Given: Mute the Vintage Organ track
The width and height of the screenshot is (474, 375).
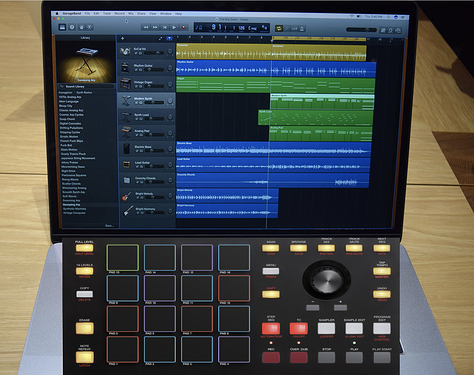Looking at the screenshot, I should pos(137,86).
